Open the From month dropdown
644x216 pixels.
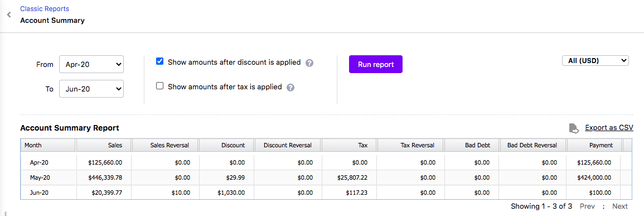tap(91, 64)
